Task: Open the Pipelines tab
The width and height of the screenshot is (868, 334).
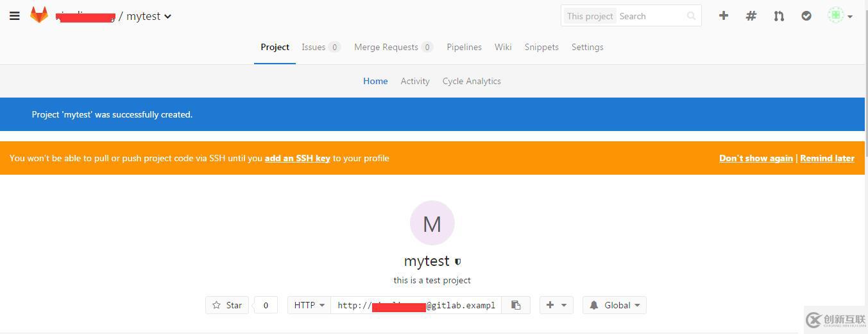Action: pyautogui.click(x=464, y=47)
